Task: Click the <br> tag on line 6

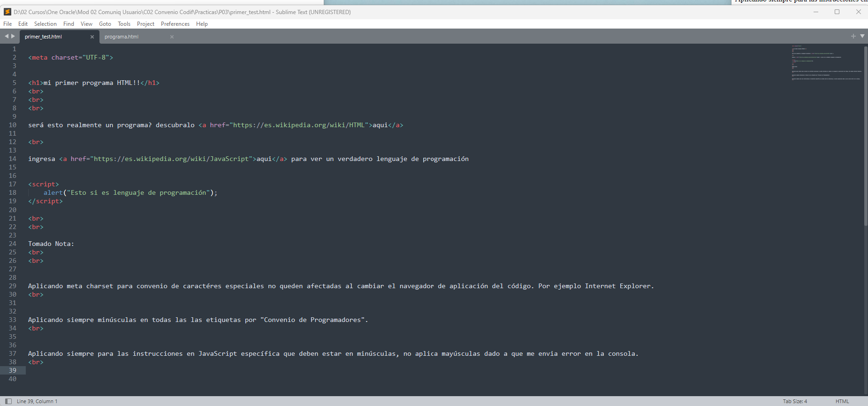Action: (36, 91)
